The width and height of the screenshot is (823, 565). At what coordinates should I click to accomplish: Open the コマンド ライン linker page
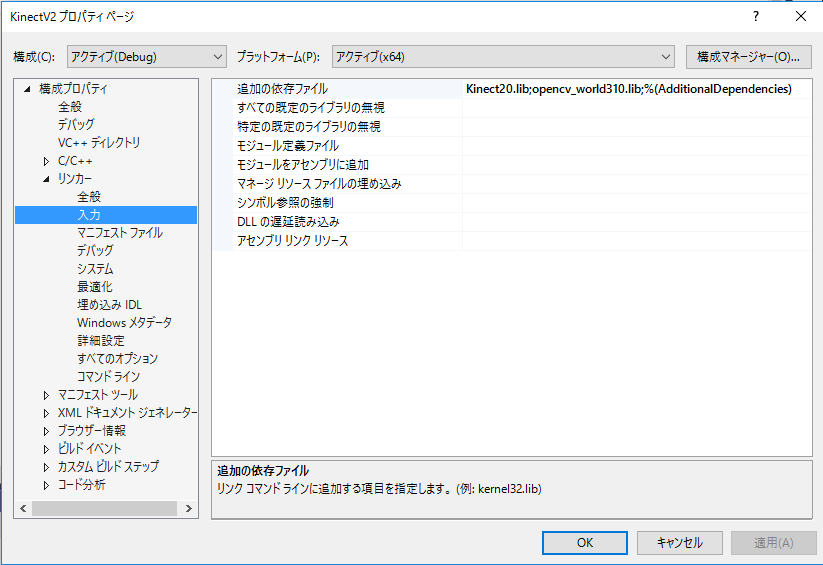click(x=108, y=377)
